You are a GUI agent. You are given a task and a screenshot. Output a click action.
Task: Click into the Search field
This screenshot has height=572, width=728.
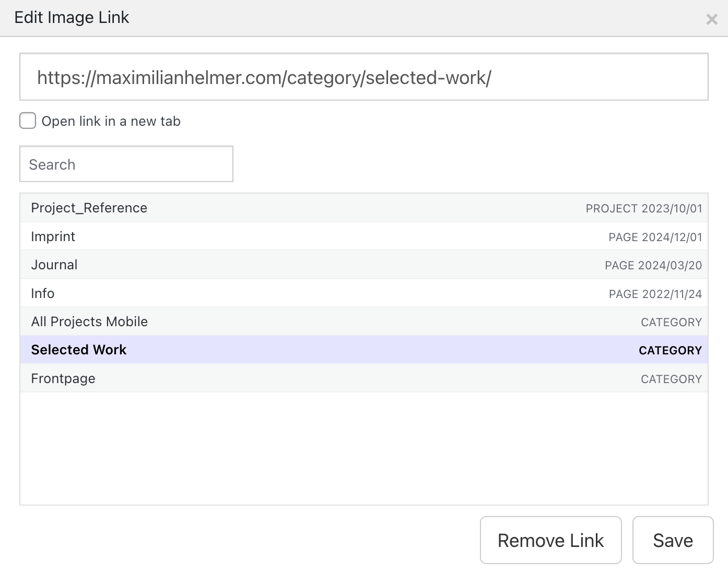click(x=126, y=164)
